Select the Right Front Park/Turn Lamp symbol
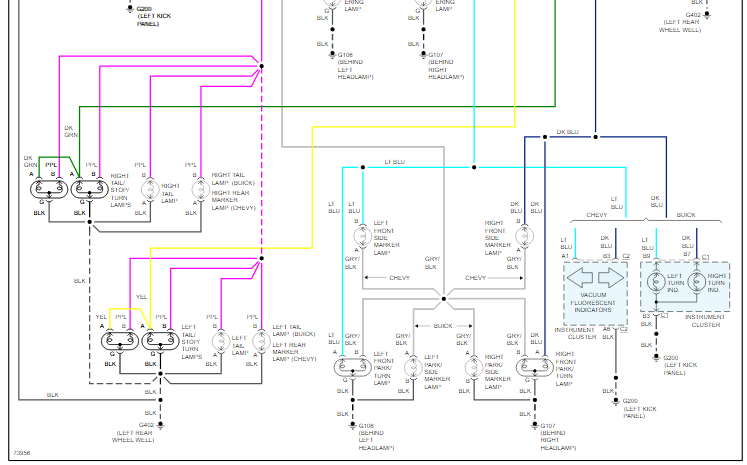Image resolution: width=747 pixels, height=465 pixels. pos(535,367)
